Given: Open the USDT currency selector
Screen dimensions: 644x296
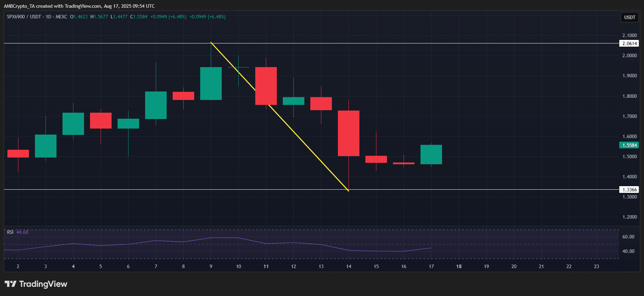Looking at the screenshot, I should point(630,17).
